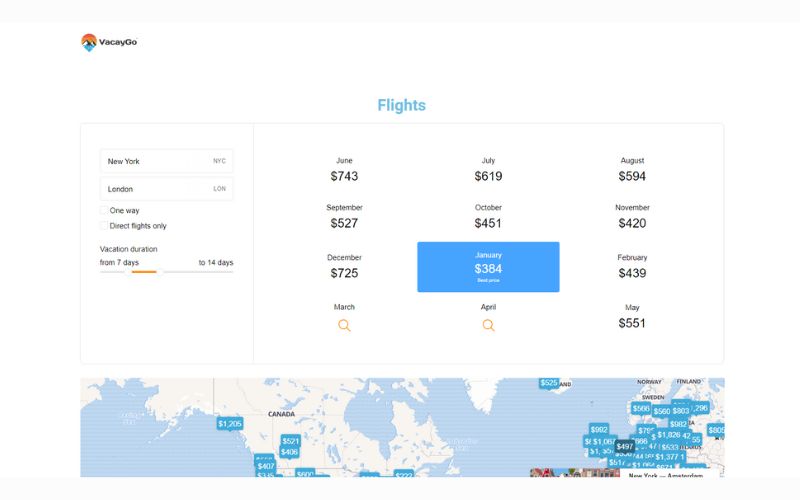Click the 'from 7 days' label
Screen dimensions: 800x500
[x=119, y=262]
